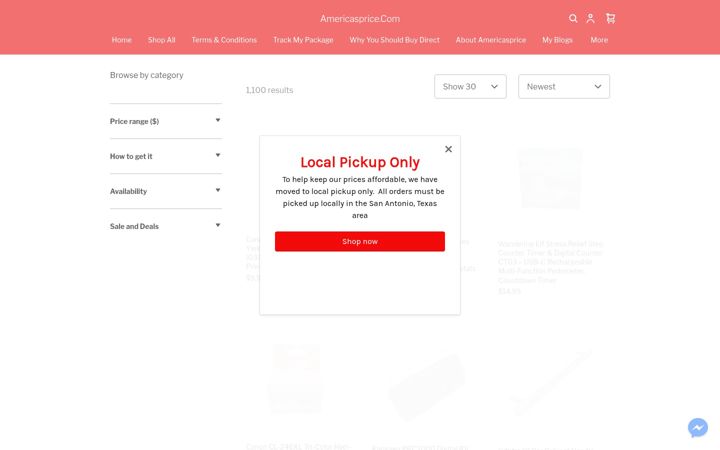Open My Blogs page

[557, 40]
